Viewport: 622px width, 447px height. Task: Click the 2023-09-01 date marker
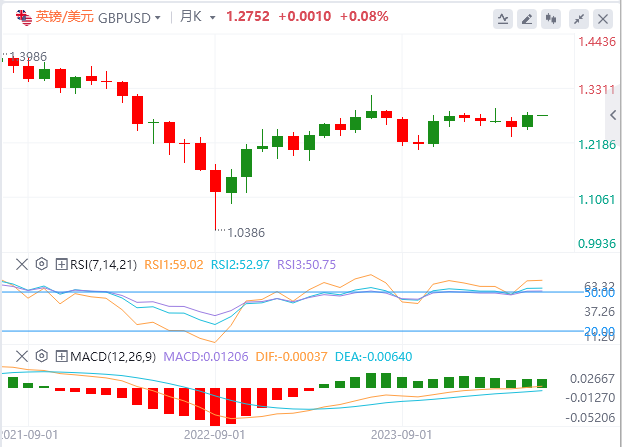401,435
